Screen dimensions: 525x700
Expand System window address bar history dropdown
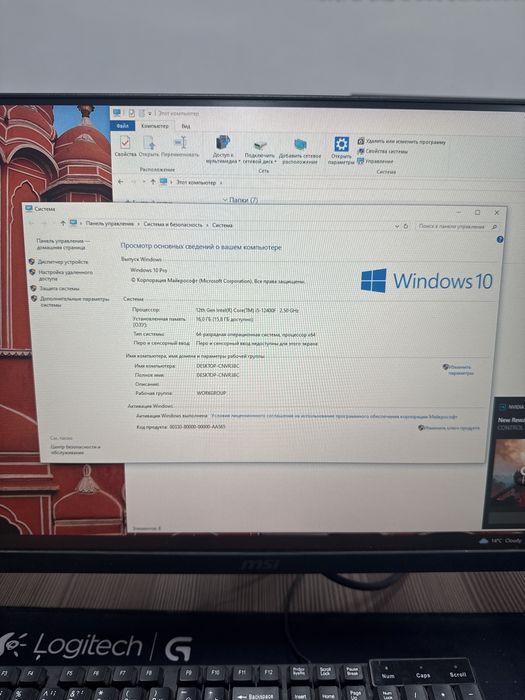(396, 226)
